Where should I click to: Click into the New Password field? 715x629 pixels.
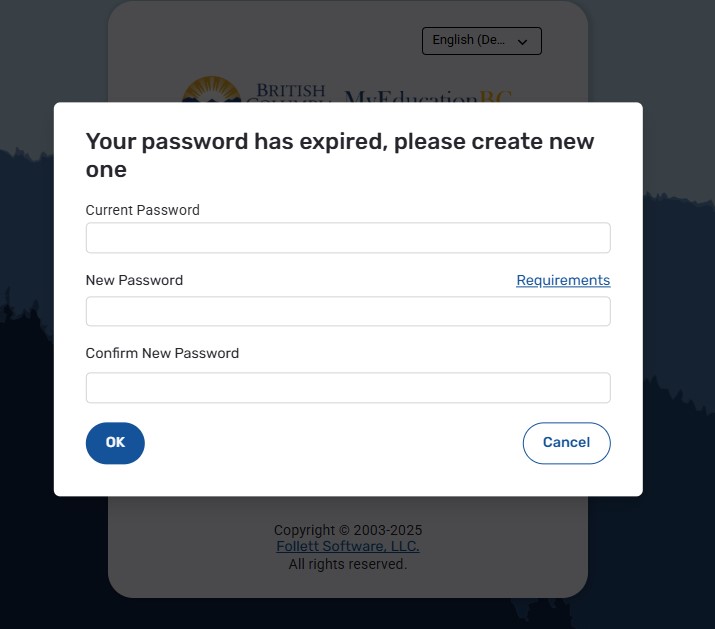click(347, 311)
